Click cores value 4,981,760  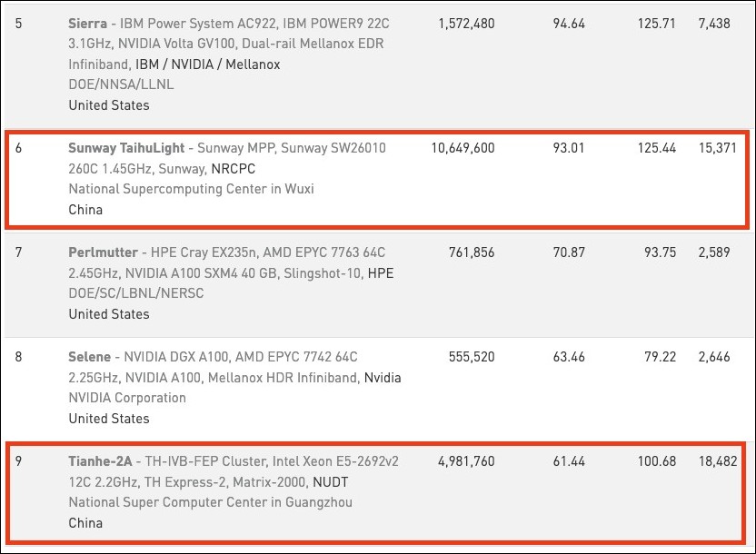pyautogui.click(x=466, y=462)
